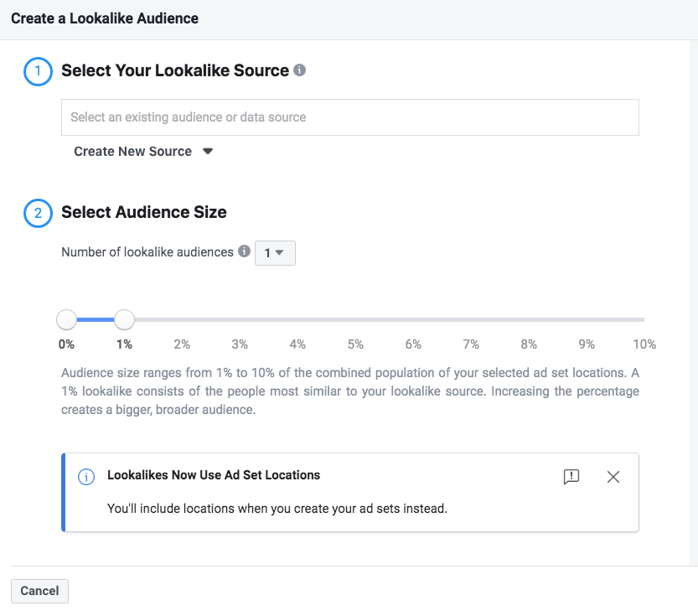Click the feedback icon in the notification banner
Image resolution: width=698 pixels, height=616 pixels.
[x=571, y=476]
